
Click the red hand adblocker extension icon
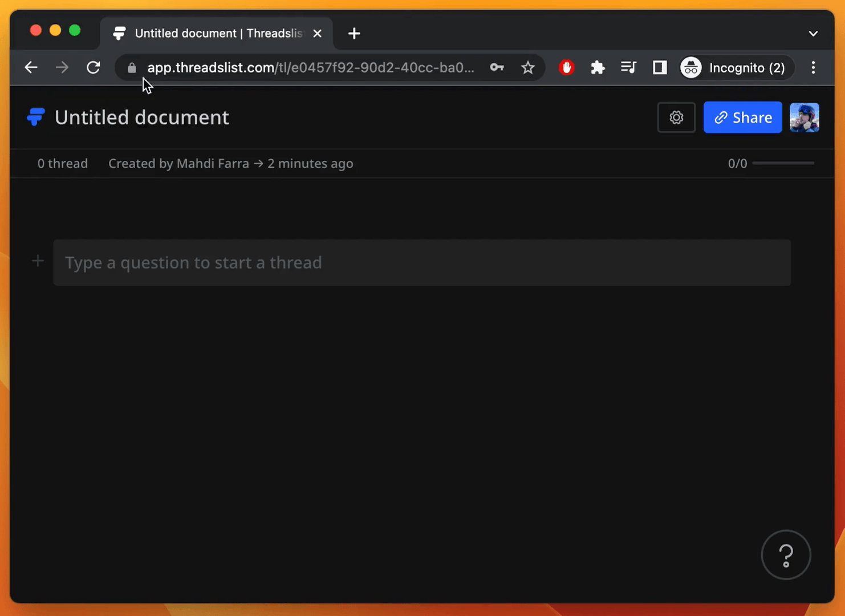pyautogui.click(x=566, y=67)
